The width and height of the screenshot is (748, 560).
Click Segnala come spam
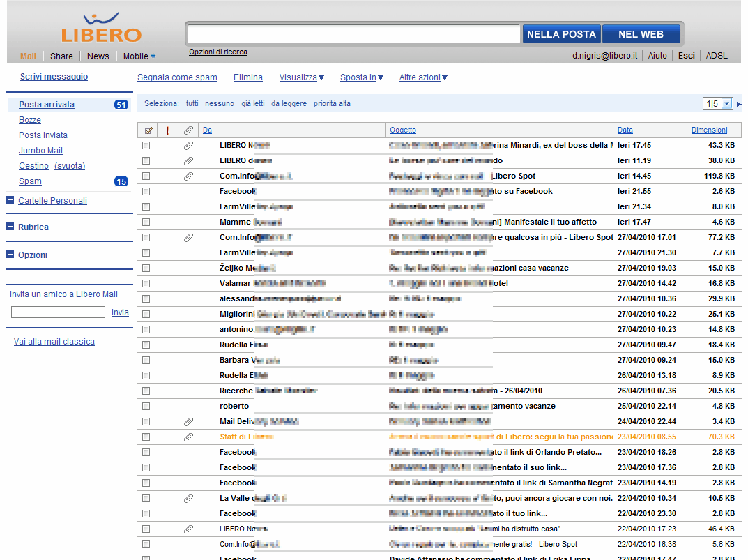point(178,77)
